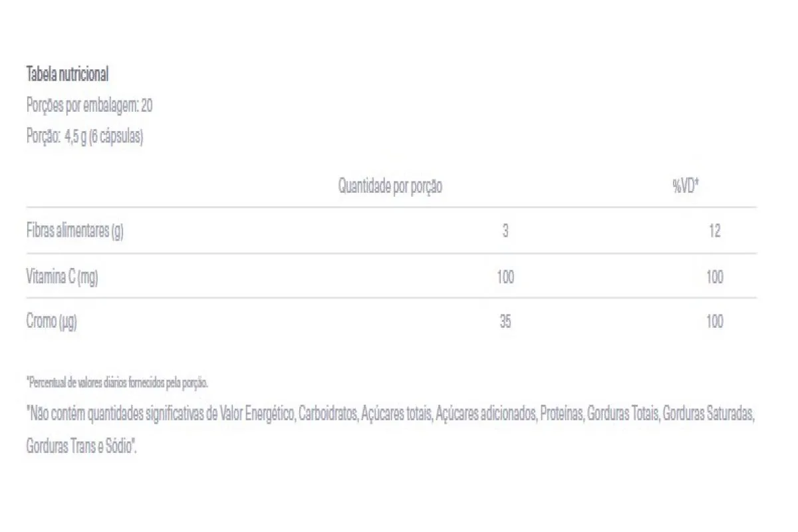This screenshot has height=532, width=798.
Task: Click the Gorduras Trans e Sódio line
Action: click(x=82, y=445)
